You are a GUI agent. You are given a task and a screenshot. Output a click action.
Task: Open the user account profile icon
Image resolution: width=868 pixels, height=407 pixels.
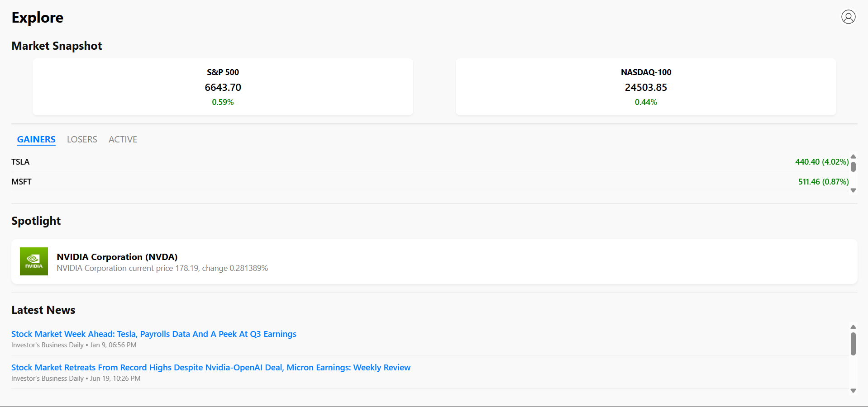point(848,17)
